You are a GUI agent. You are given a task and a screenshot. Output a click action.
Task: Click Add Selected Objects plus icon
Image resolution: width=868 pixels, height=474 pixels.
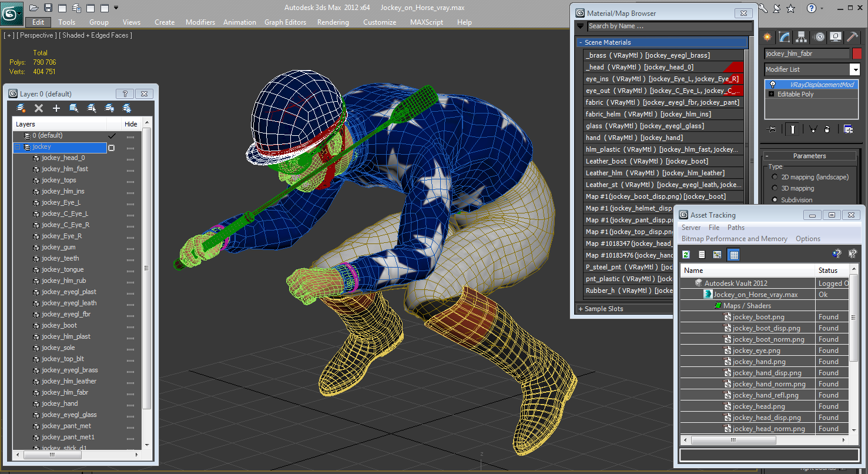click(x=56, y=108)
